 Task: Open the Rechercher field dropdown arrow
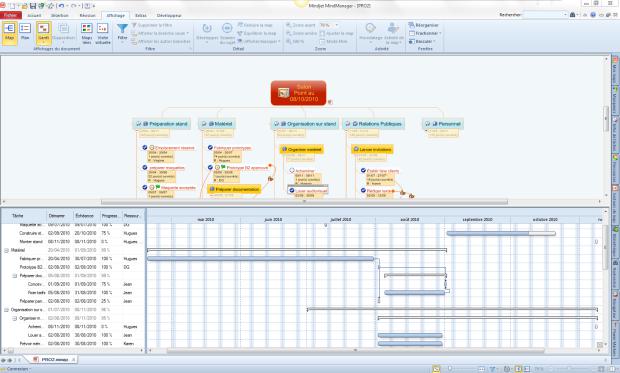(x=565, y=15)
